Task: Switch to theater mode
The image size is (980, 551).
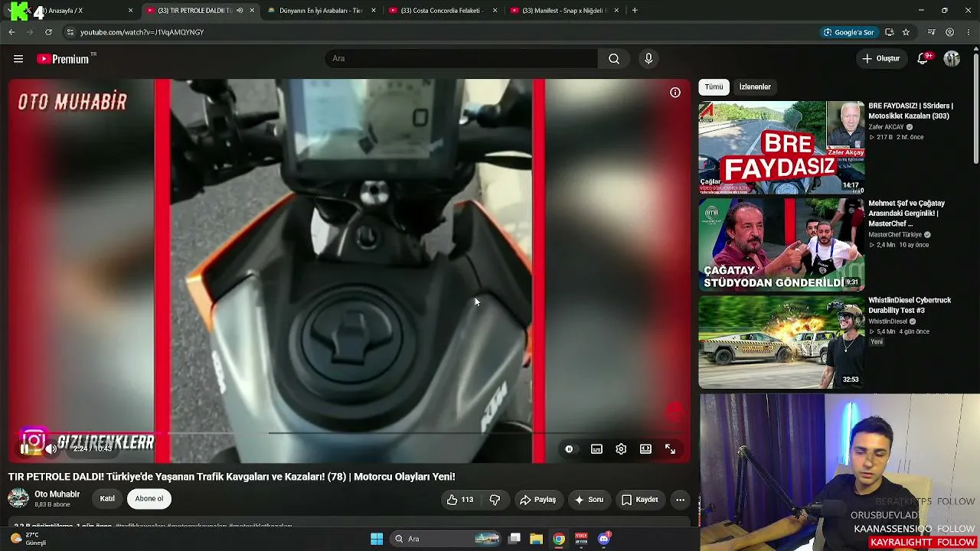Action: pyautogui.click(x=645, y=449)
